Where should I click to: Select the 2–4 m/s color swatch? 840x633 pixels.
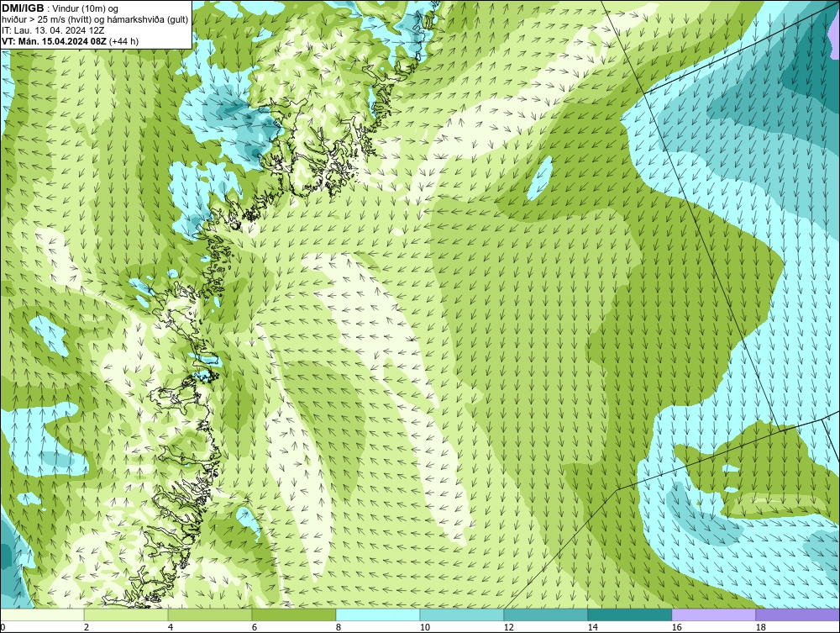click(x=126, y=615)
